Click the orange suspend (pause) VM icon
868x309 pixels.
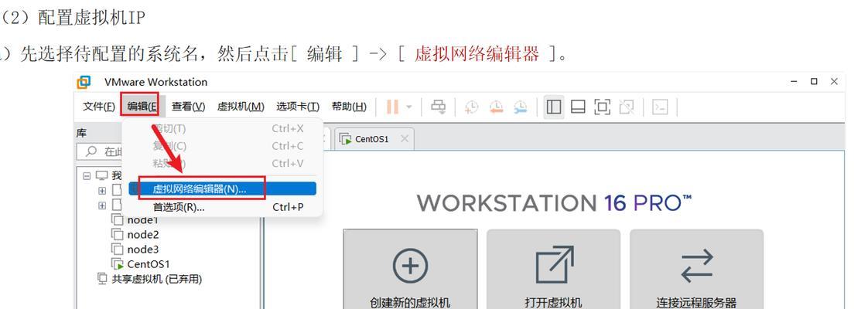click(392, 107)
